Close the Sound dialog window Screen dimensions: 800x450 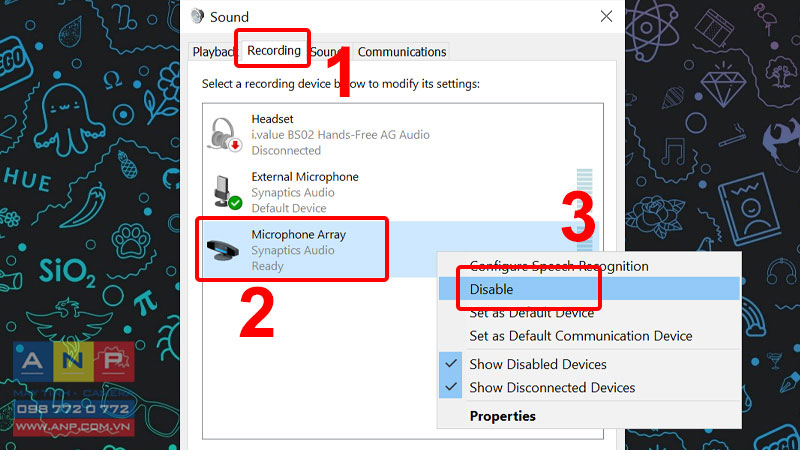pos(606,16)
